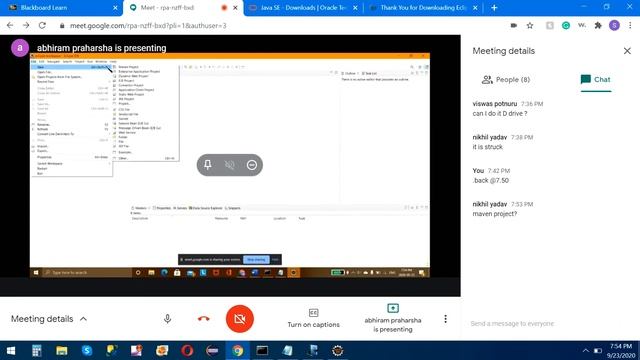Image resolution: width=640 pixels, height=360 pixels.
Task: Pin the presentation using the pin icon
Action: click(x=207, y=165)
